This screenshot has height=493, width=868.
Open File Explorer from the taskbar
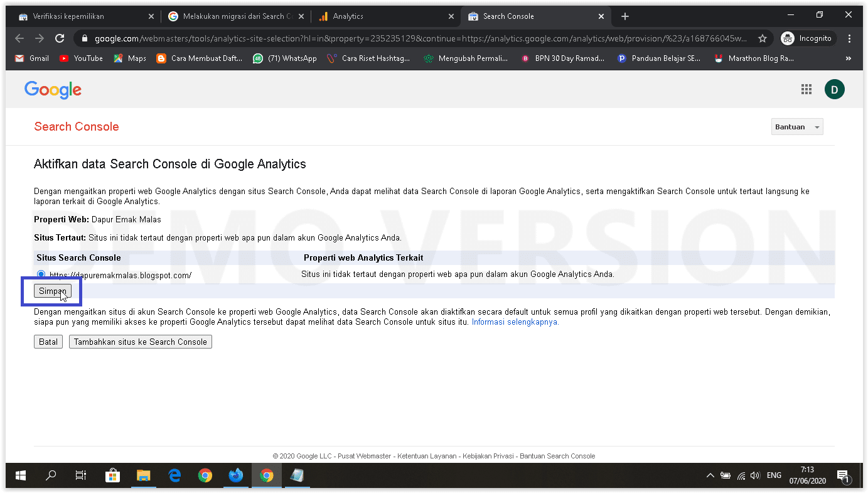coord(144,475)
